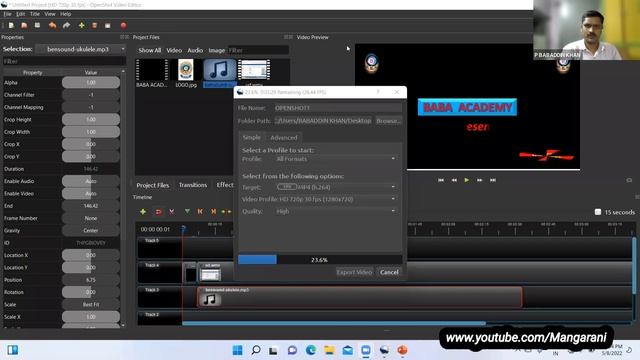Image resolution: width=640 pixels, height=360 pixels.
Task: Click the Save Project toolbar icon
Action: 37,25
